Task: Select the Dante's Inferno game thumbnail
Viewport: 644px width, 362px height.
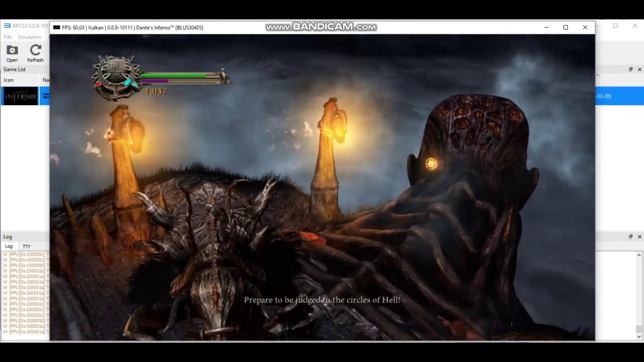Action: (x=20, y=96)
